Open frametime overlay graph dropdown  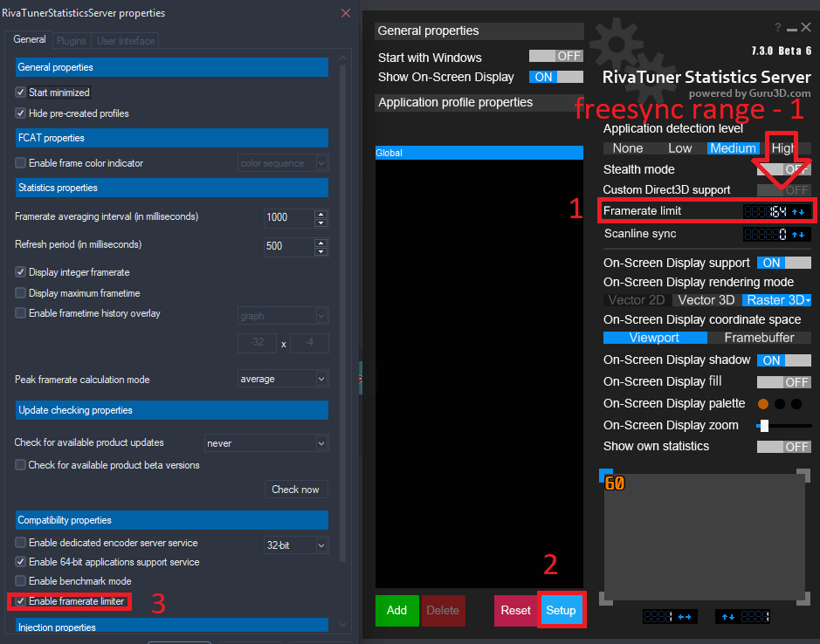(283, 316)
